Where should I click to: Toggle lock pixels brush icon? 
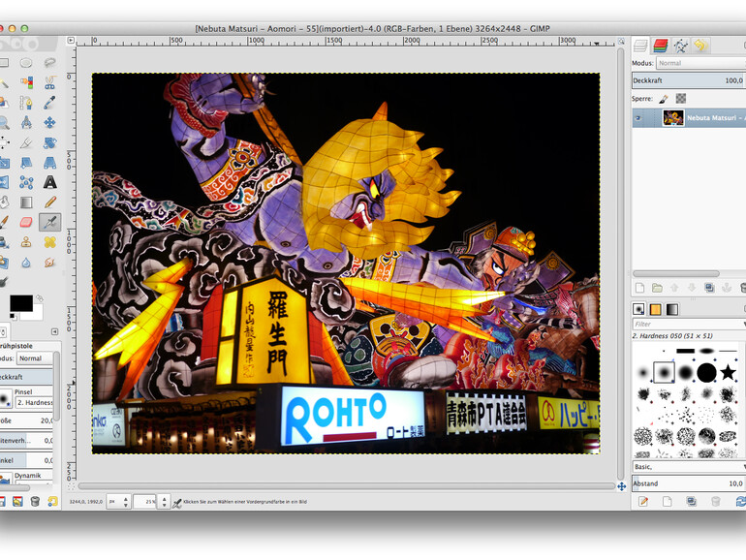[664, 99]
